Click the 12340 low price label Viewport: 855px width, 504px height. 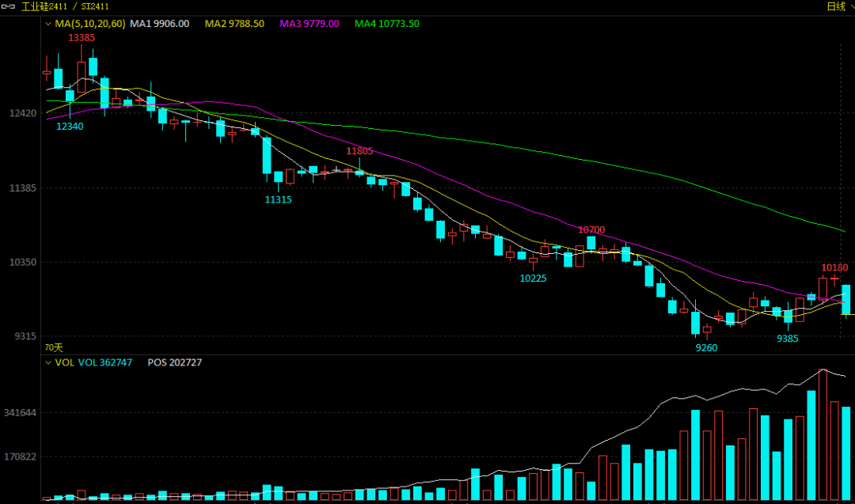(70, 127)
